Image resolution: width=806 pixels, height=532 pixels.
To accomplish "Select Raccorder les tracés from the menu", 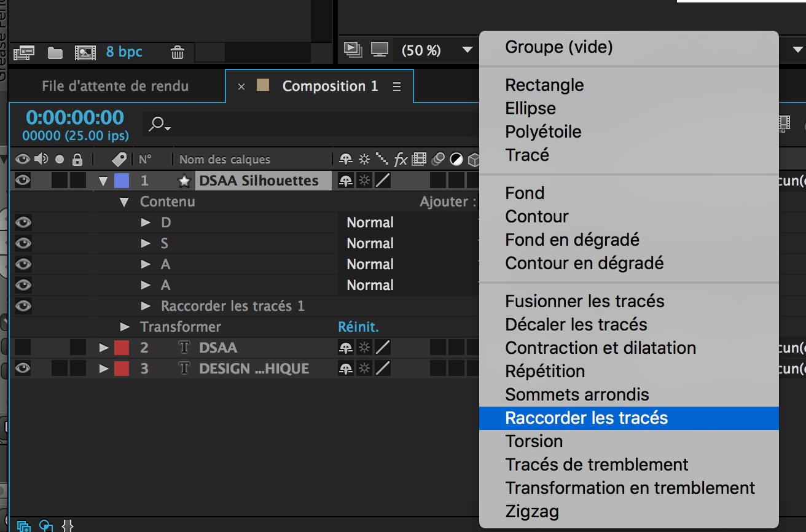I will tap(586, 418).
